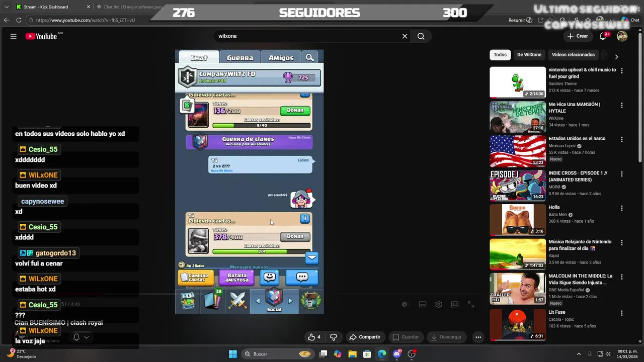
Task: Jump to new messages with blue arrow
Action: coord(312,257)
